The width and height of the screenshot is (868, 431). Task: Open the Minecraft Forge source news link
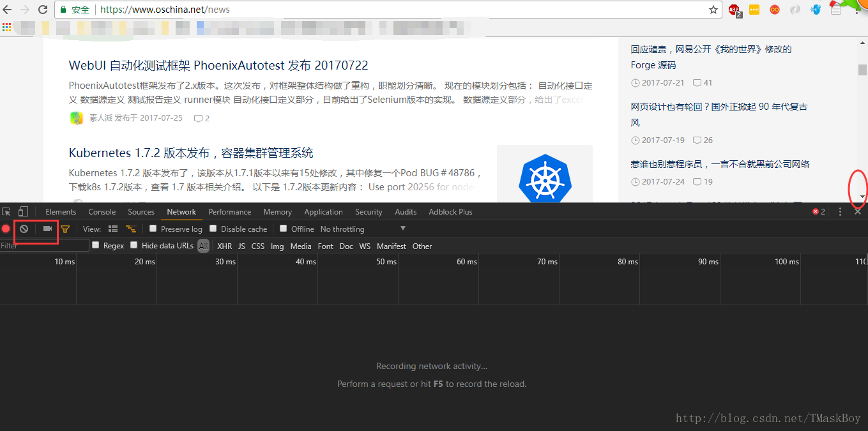pyautogui.click(x=712, y=57)
